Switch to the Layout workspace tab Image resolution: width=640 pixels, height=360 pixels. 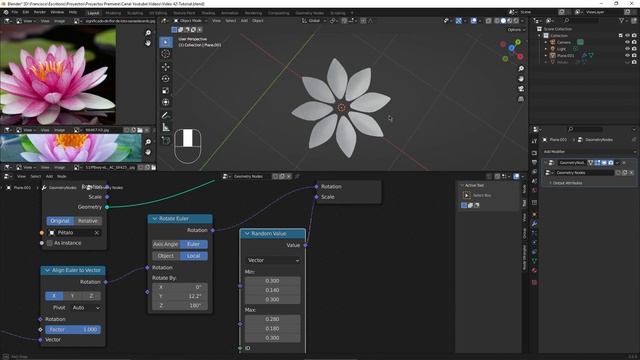tap(93, 13)
